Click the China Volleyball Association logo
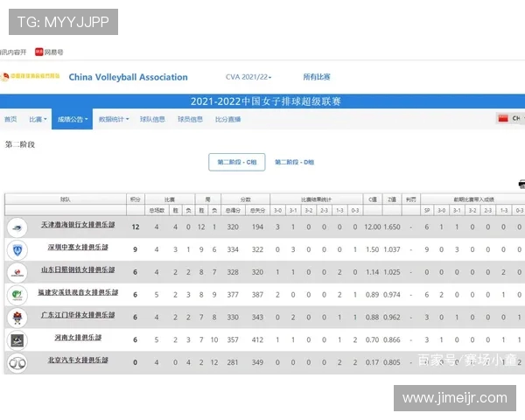 tap(31, 77)
